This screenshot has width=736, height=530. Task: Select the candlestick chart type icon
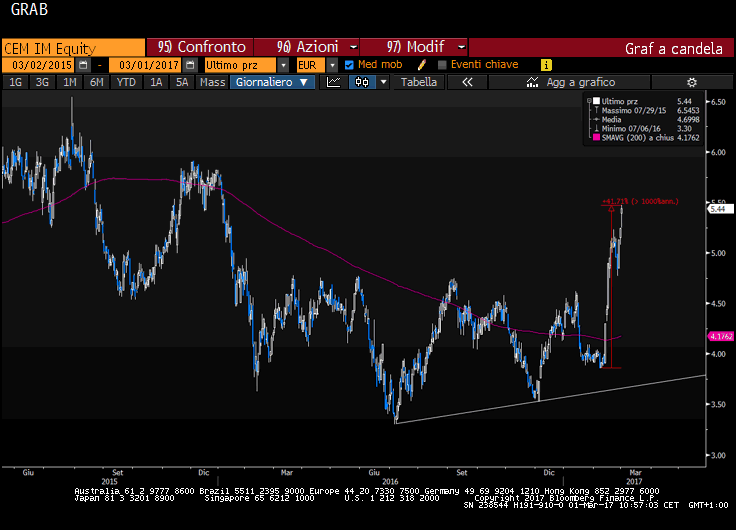point(362,82)
